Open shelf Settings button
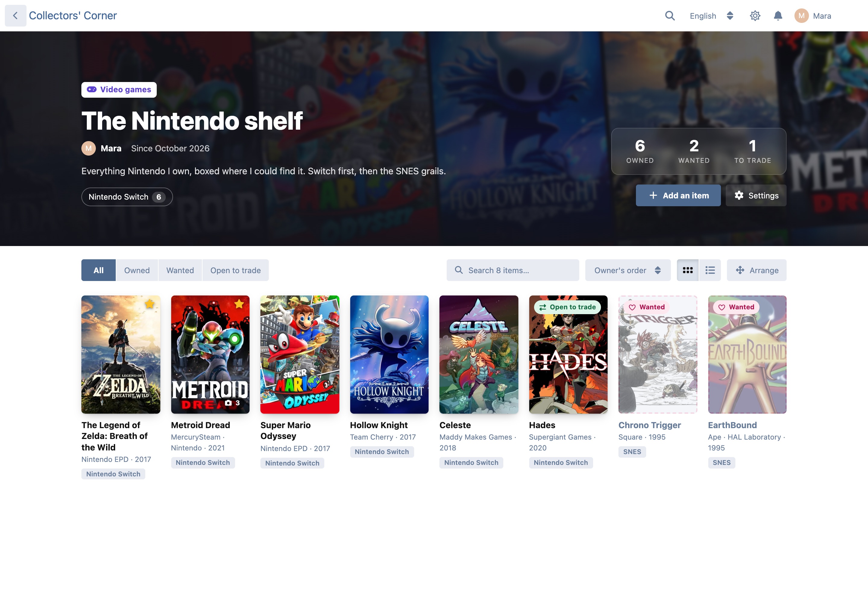This screenshot has width=868, height=603. (756, 195)
